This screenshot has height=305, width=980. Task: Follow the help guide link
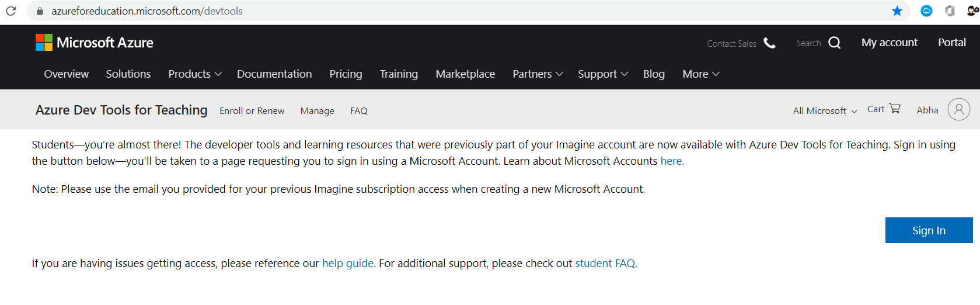(348, 264)
